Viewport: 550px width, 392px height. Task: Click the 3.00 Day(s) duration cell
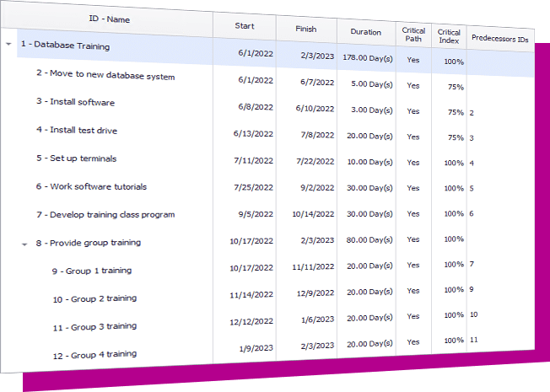[372, 110]
